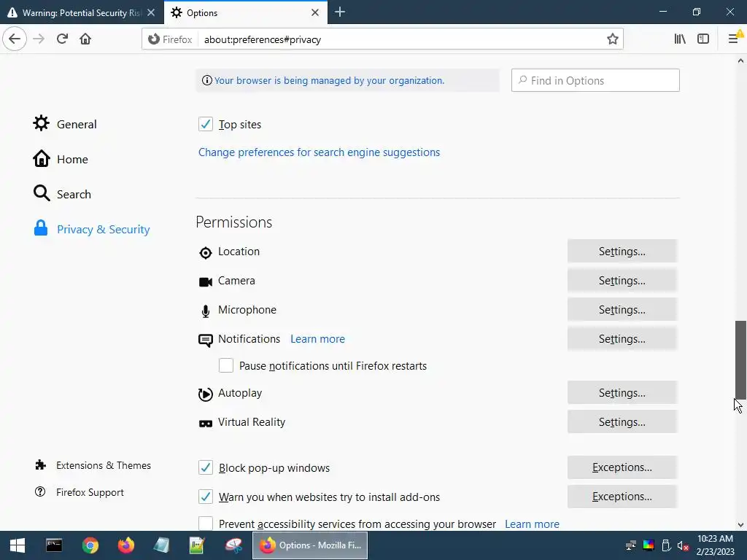Select the Options tab
The image size is (747, 560).
tap(246, 12)
